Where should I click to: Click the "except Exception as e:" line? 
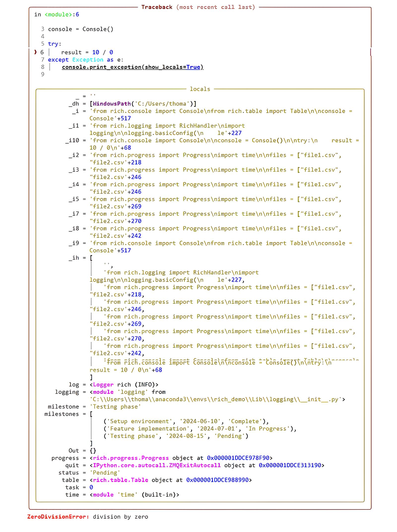[x=86, y=60]
